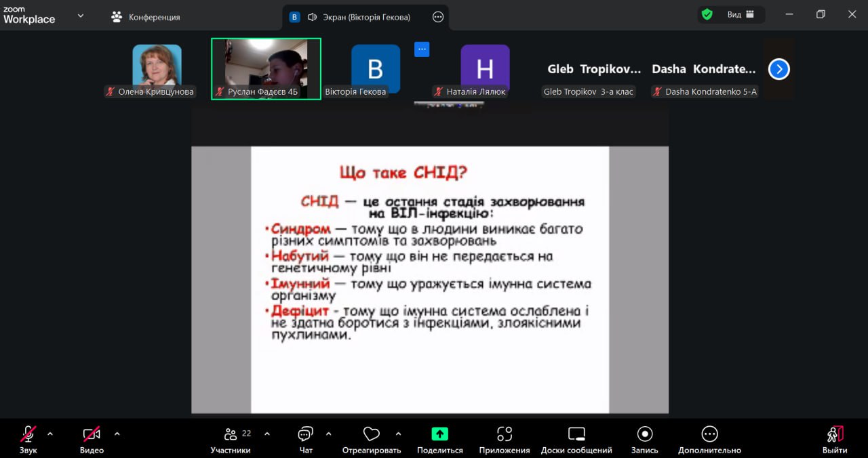
Task: Open the Вид view layout menu
Action: click(741, 14)
